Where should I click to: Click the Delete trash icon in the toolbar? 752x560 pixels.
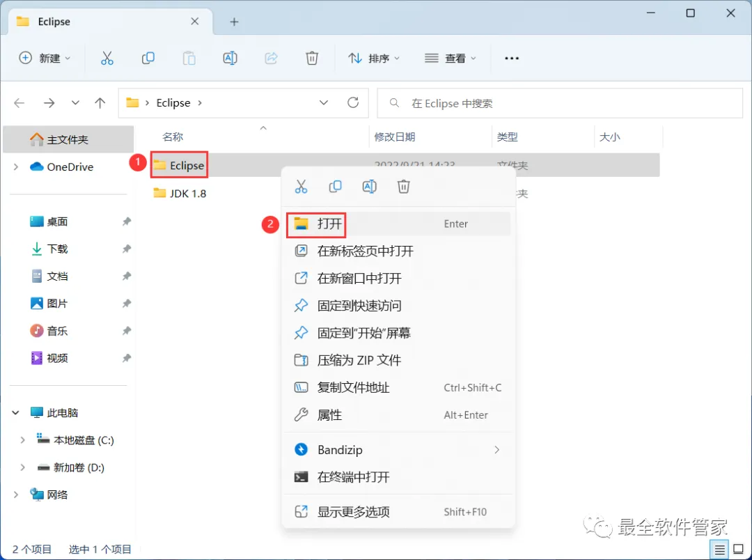(x=312, y=58)
